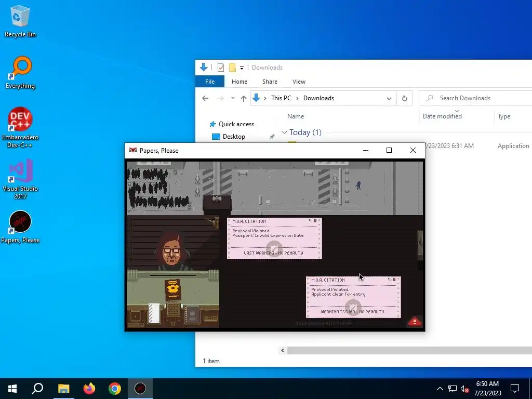Minimize the Papers, Please window
The height and width of the screenshot is (399, 532).
tap(366, 150)
